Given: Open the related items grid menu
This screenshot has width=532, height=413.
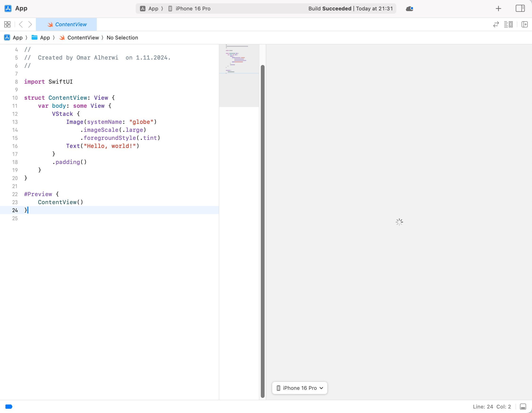Looking at the screenshot, I should pyautogui.click(x=7, y=24).
